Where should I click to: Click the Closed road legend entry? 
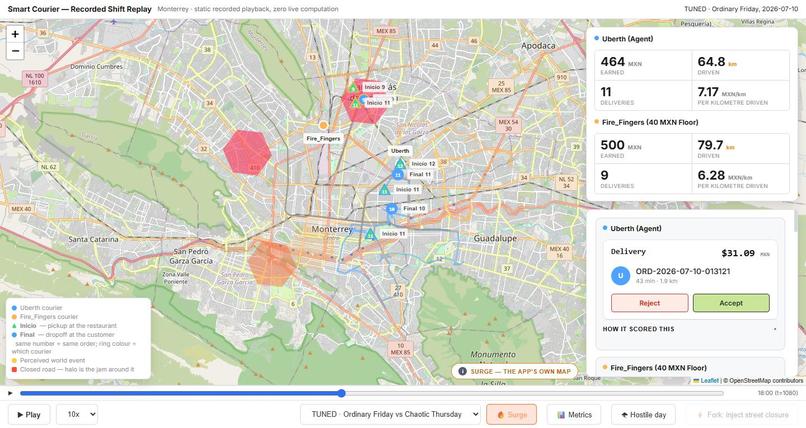pos(73,369)
